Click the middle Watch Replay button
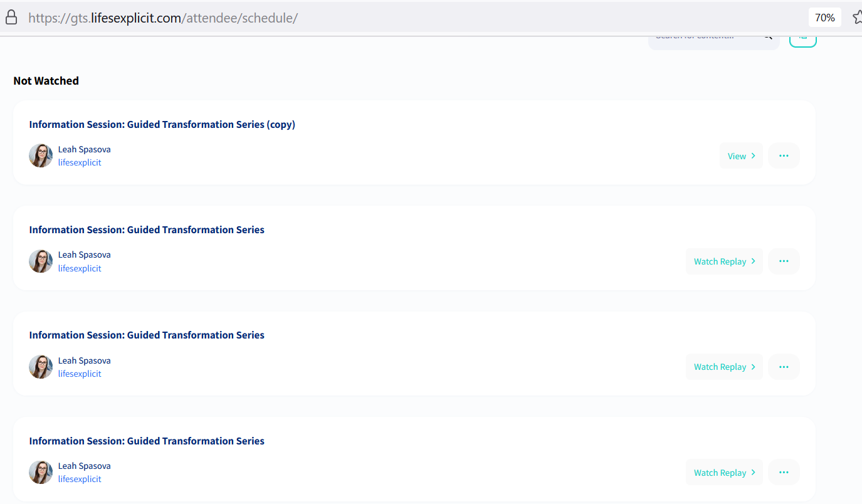 pos(724,367)
